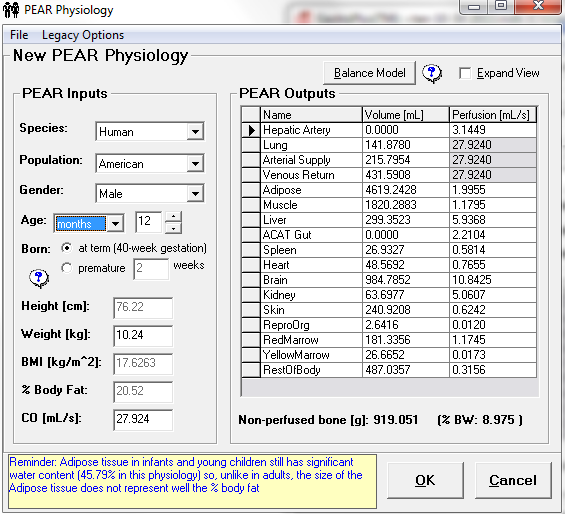
Task: Select the RestOfBody name cell
Action: 311,370
